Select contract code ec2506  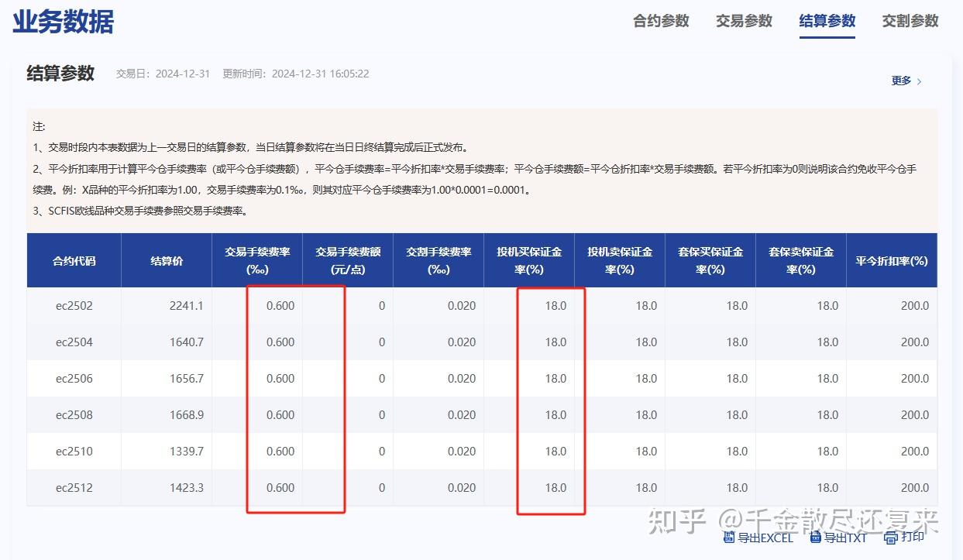click(74, 379)
